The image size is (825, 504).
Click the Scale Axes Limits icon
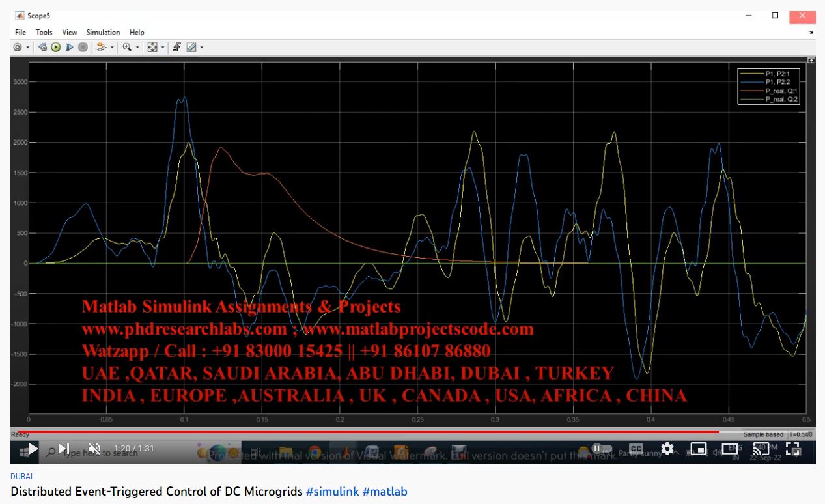(x=152, y=48)
